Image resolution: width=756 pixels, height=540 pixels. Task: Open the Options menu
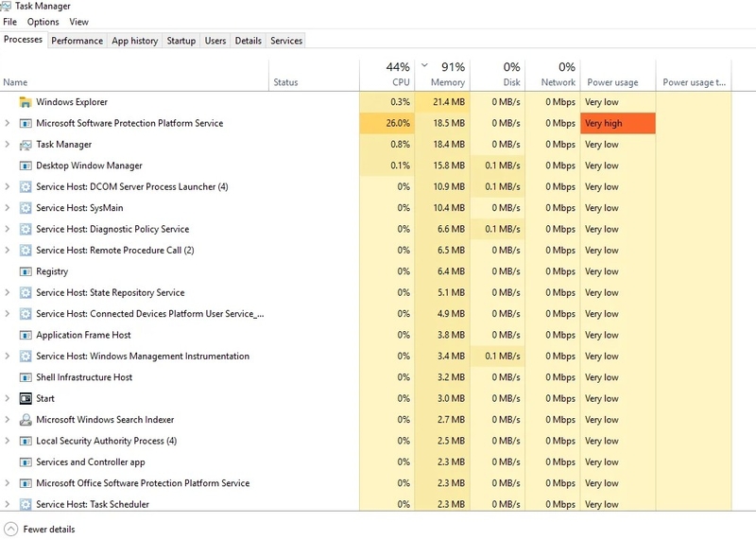tap(43, 22)
